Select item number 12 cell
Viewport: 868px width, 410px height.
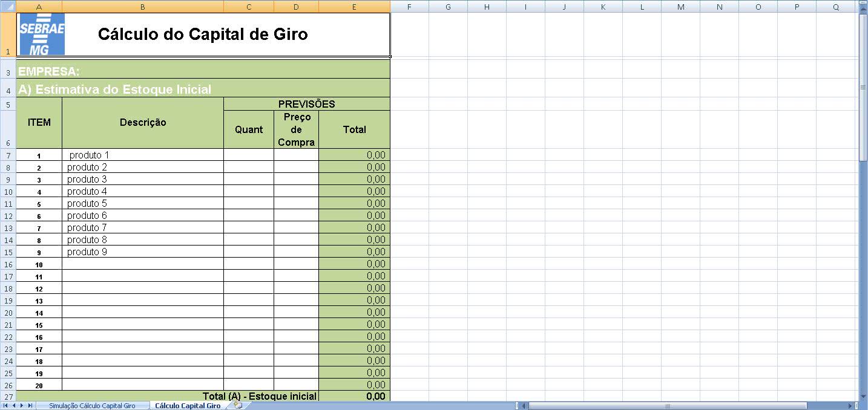(39, 288)
